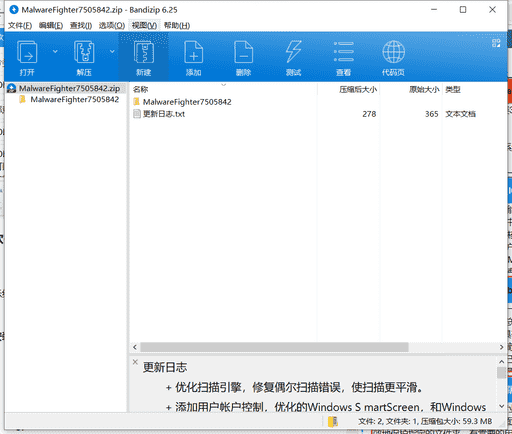Open the Edit (编辑) menu
The height and width of the screenshot is (434, 512).
[x=51, y=25]
